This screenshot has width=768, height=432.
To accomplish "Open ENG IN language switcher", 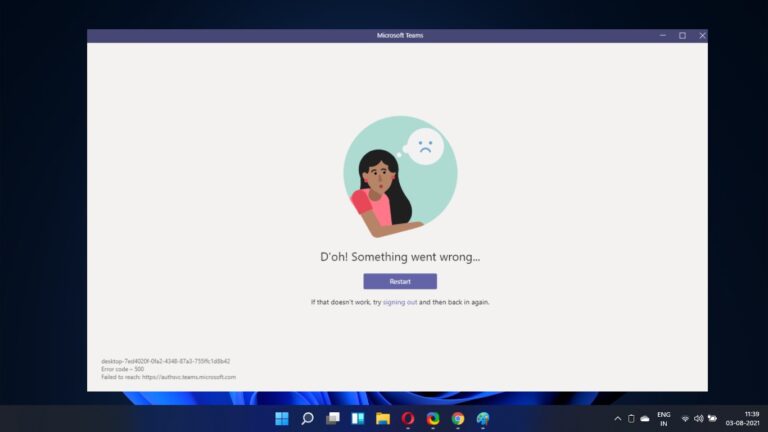I will [x=663, y=418].
